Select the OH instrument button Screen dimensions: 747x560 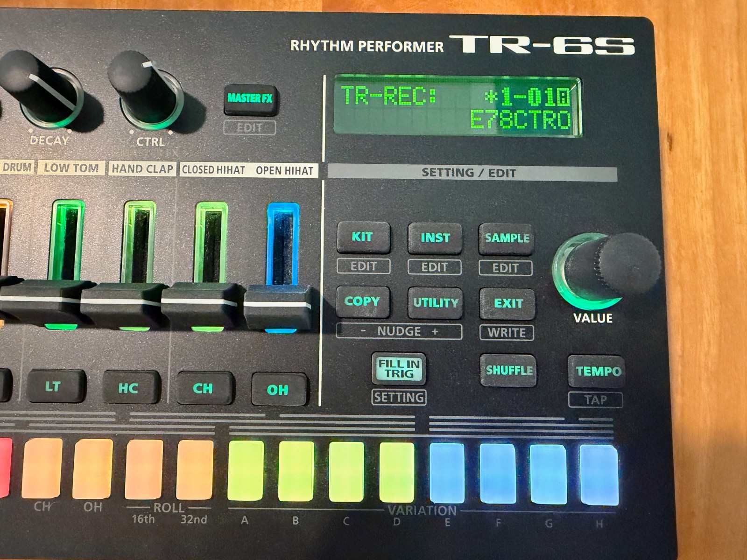279,390
